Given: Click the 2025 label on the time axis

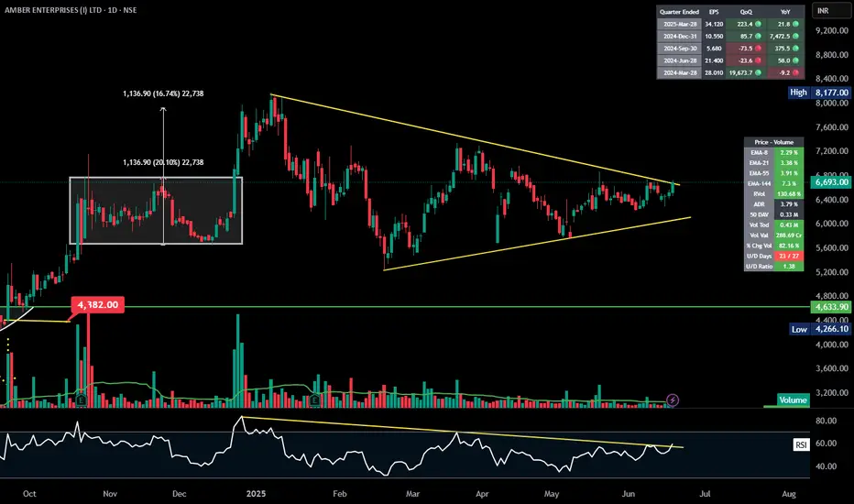Looking at the screenshot, I should [256, 494].
